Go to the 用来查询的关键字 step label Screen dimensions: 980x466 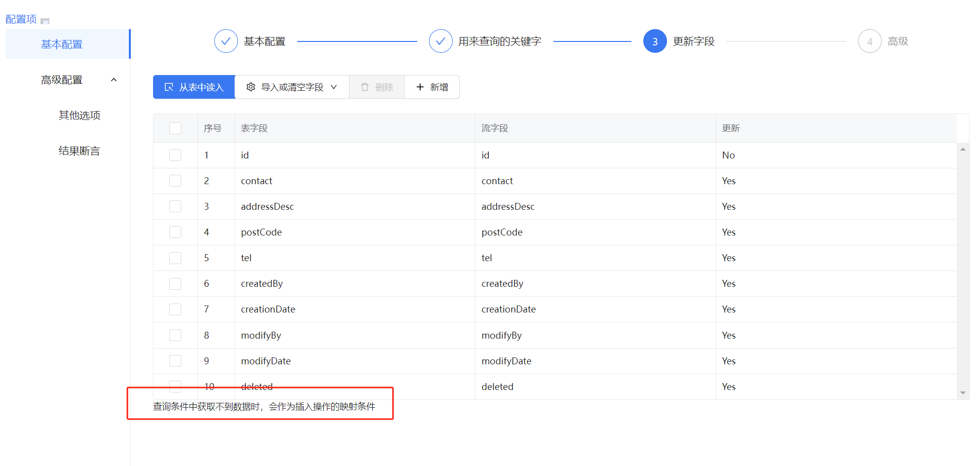tap(500, 41)
